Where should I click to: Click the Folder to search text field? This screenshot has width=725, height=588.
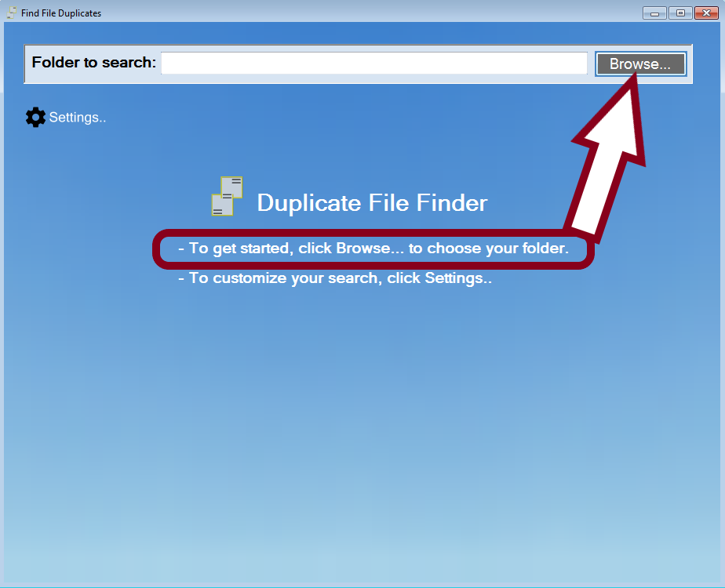(373, 64)
